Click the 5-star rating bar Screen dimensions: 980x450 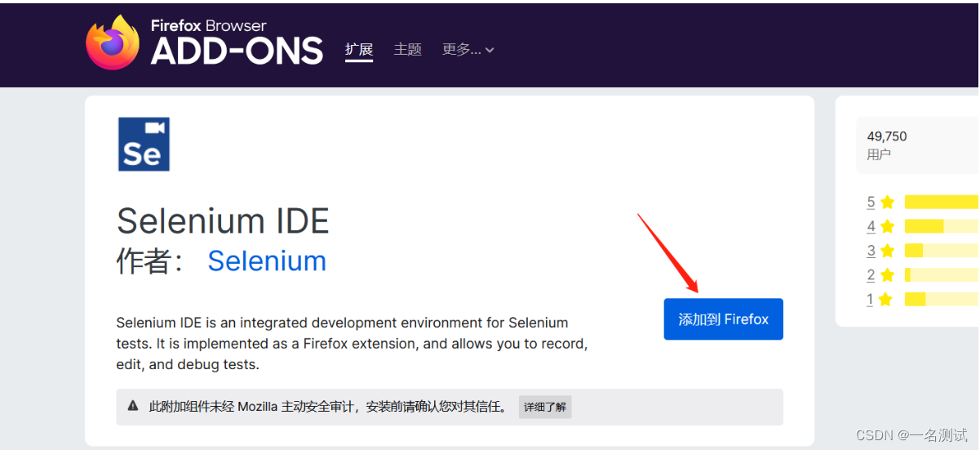click(x=942, y=202)
